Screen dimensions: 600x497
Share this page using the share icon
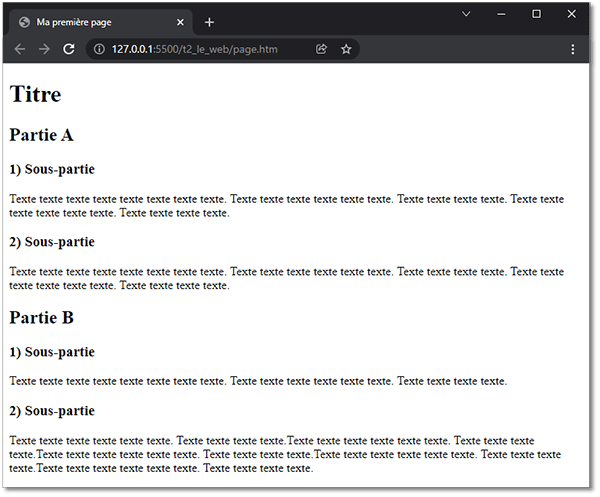click(321, 49)
